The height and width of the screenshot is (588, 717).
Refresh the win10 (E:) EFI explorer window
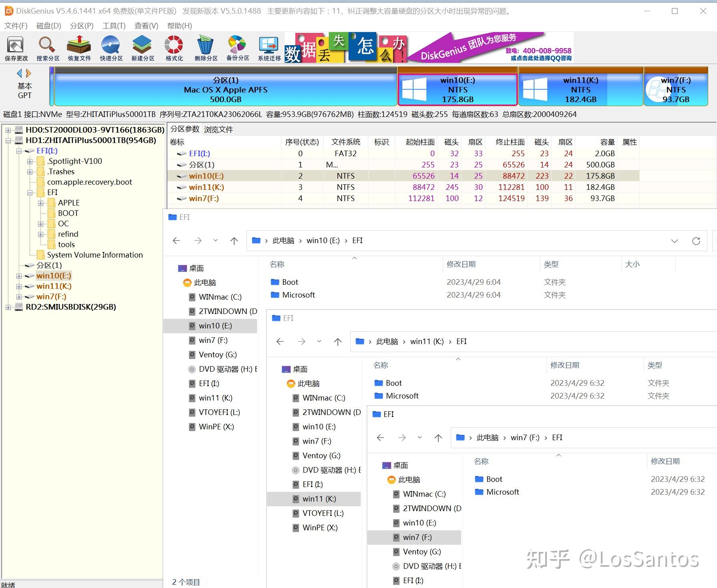[696, 241]
